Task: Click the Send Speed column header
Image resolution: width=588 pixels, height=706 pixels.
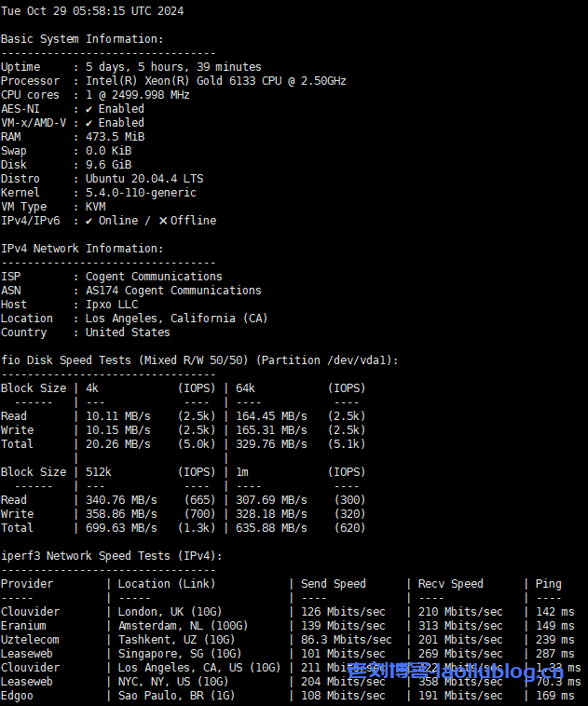Action: point(333,584)
